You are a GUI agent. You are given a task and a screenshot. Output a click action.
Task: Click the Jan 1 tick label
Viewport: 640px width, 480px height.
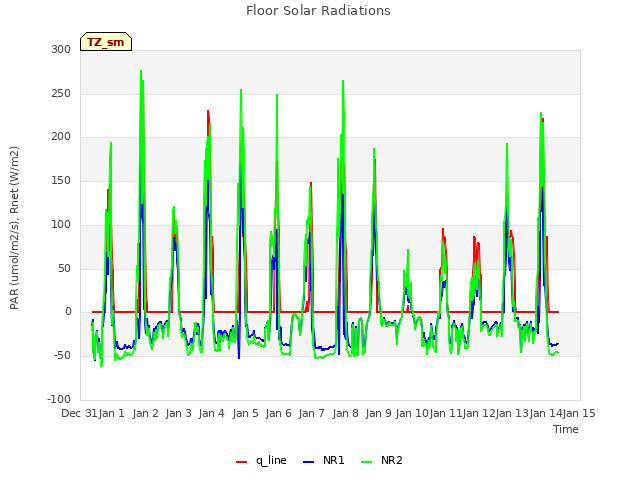[x=112, y=413]
